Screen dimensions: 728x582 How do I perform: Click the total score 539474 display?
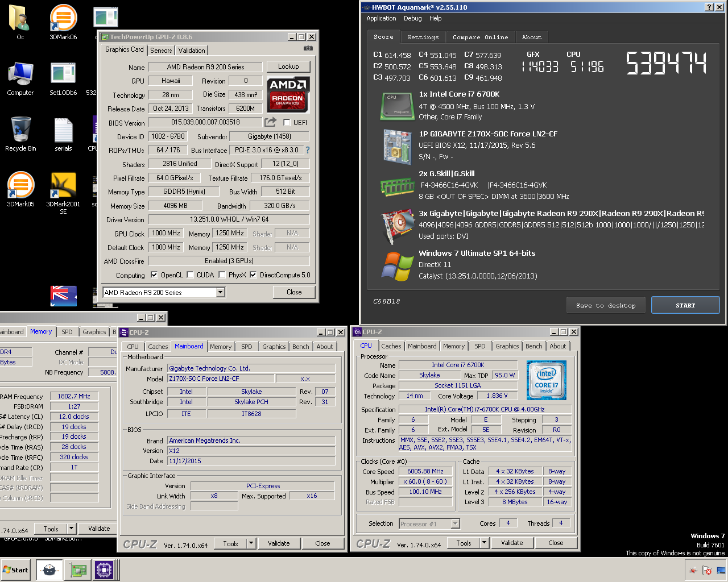(666, 63)
